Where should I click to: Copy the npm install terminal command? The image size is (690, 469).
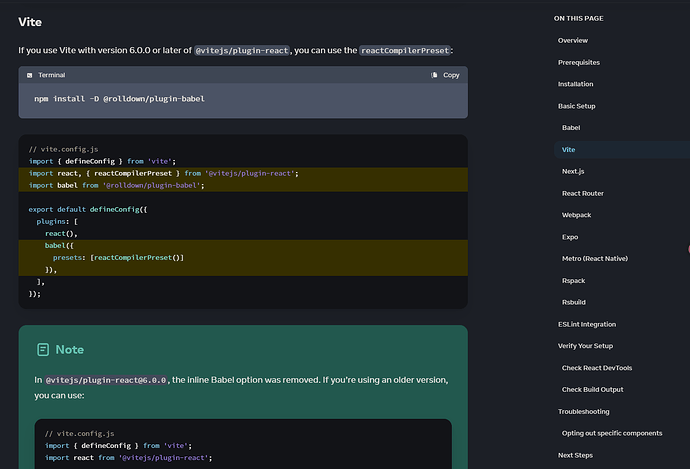coord(445,75)
